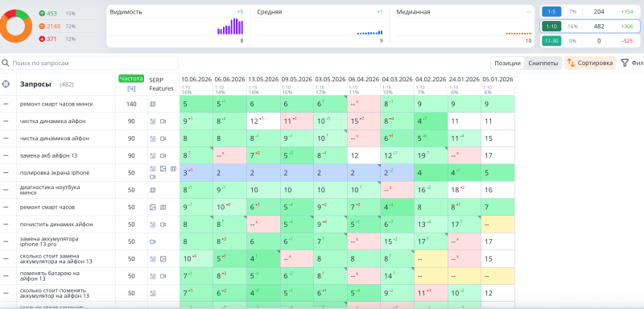Click the video icon in 'чистка динамика айфон' row
The height and width of the screenshot is (309, 644).
[x=163, y=122]
